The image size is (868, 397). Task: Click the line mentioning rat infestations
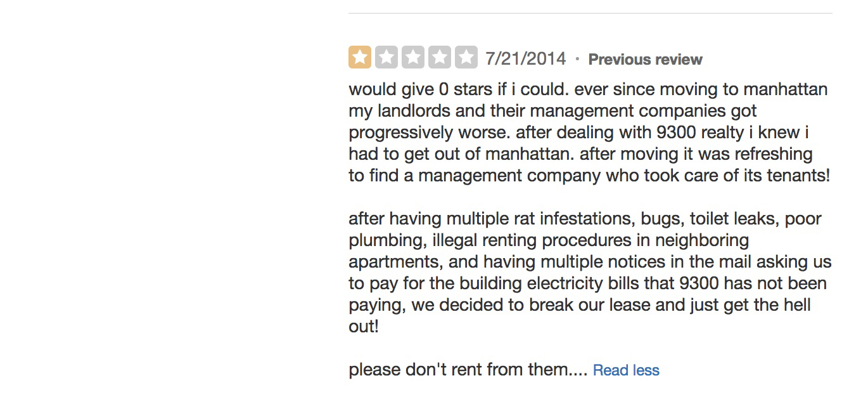tap(584, 219)
